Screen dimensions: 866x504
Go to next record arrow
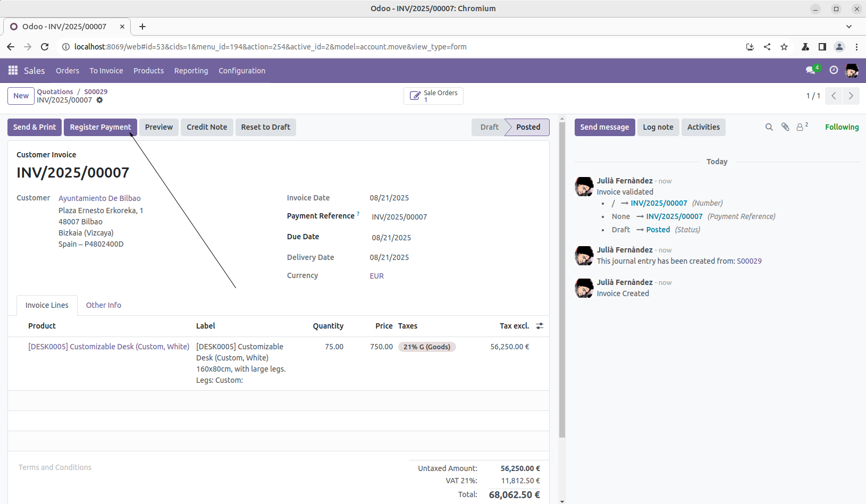point(851,96)
